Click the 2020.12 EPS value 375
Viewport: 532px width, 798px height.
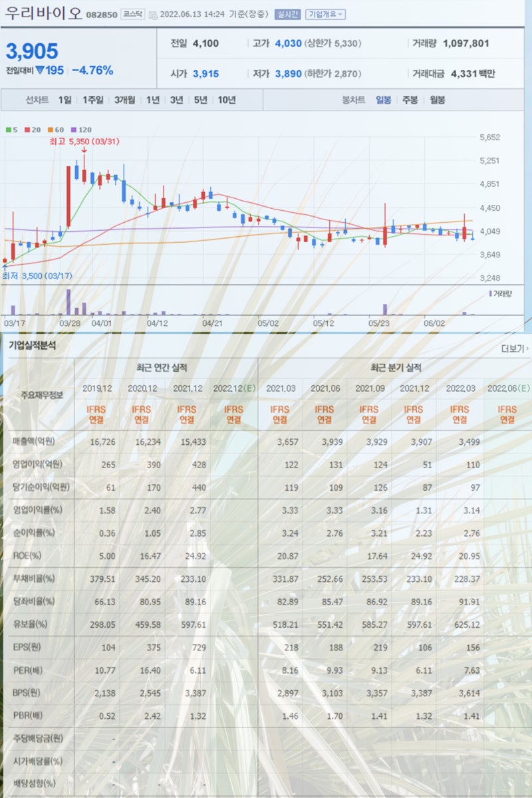(x=153, y=647)
